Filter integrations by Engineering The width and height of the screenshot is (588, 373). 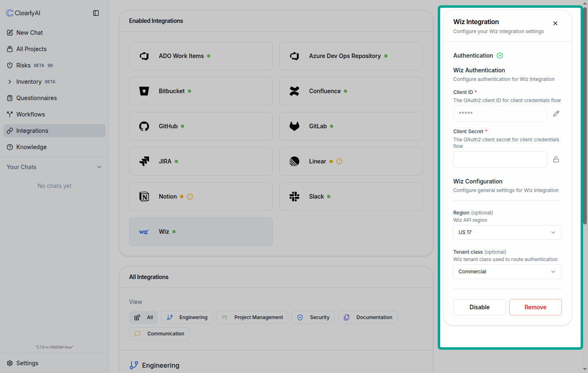187,317
